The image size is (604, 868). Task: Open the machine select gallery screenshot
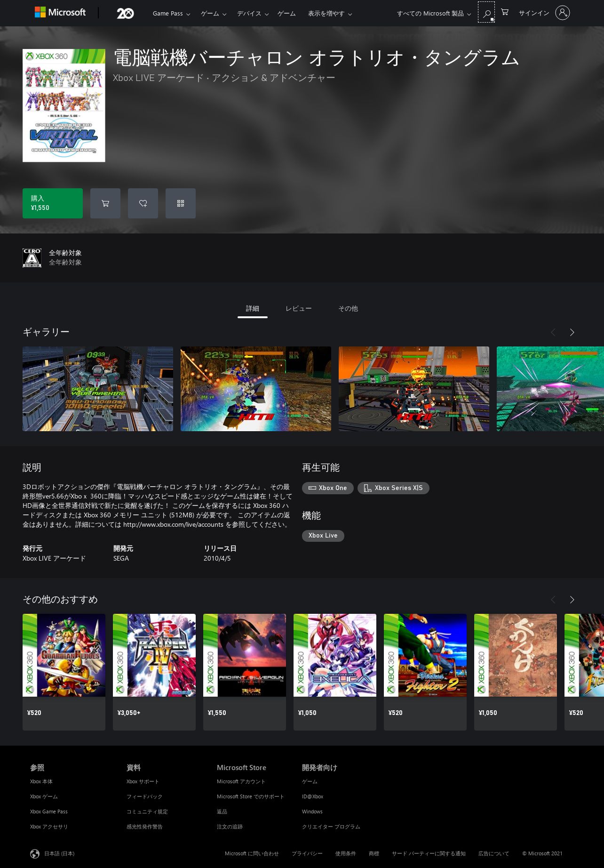pyautogui.click(x=98, y=389)
